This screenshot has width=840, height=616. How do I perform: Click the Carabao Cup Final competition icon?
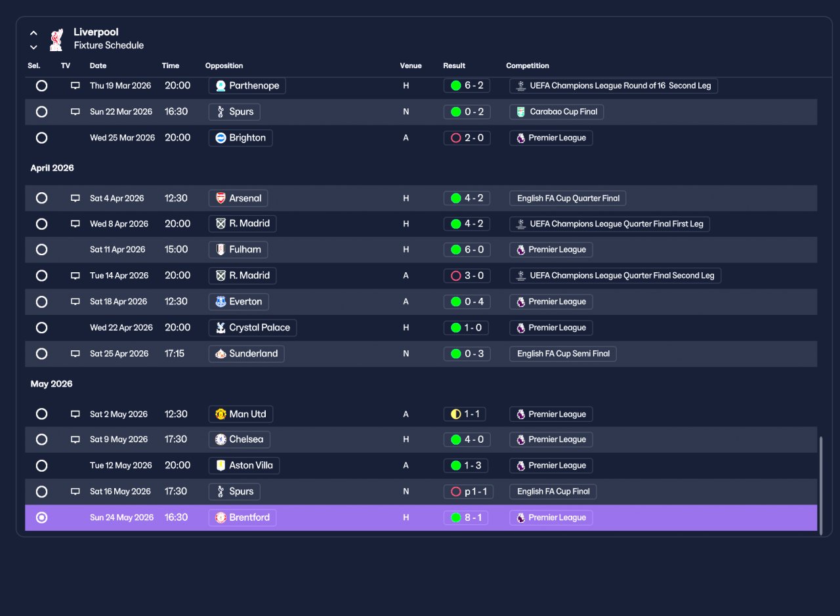pyautogui.click(x=520, y=112)
